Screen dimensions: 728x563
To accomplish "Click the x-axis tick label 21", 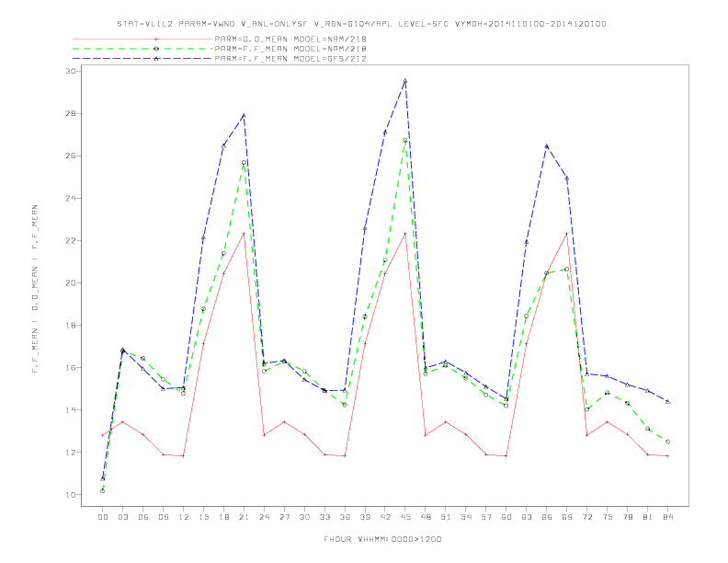I will [x=244, y=517].
